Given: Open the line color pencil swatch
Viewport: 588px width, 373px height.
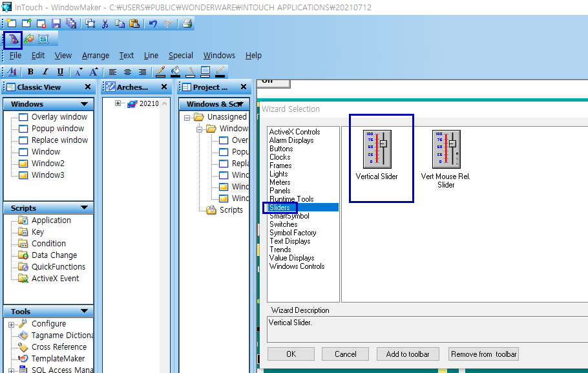Looking at the screenshot, I should coord(160,72).
